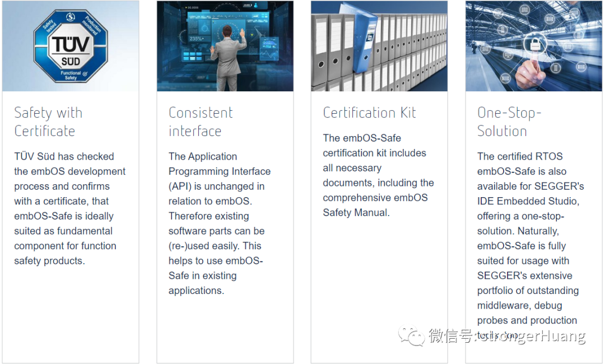Select the 'Safety with Certificate' heading

[48, 122]
